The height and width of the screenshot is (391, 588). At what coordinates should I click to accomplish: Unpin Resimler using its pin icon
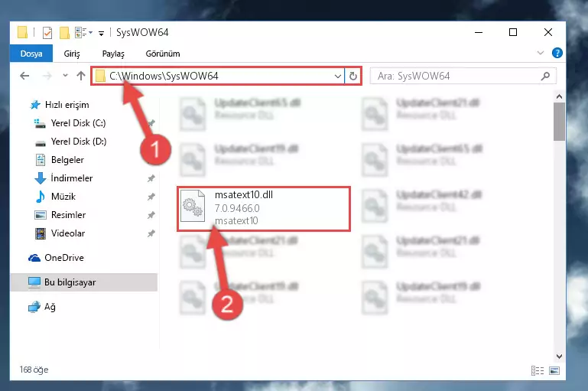coord(151,215)
